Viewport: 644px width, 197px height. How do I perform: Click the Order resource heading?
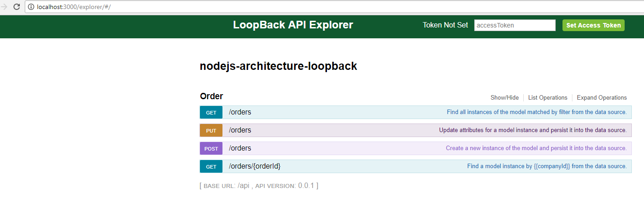click(x=211, y=96)
